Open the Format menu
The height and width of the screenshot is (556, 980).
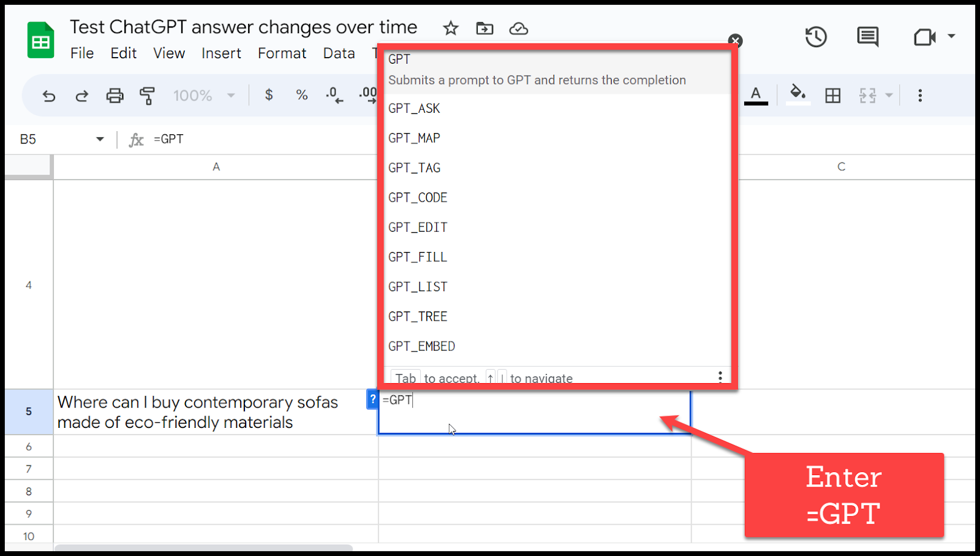click(282, 53)
